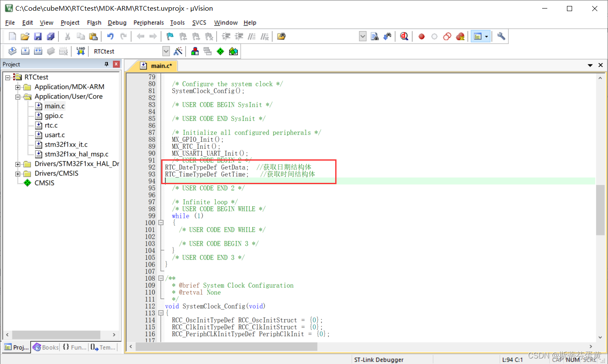This screenshot has height=364, width=608.
Task: Open the find text combo box dropdown
Action: (363, 36)
